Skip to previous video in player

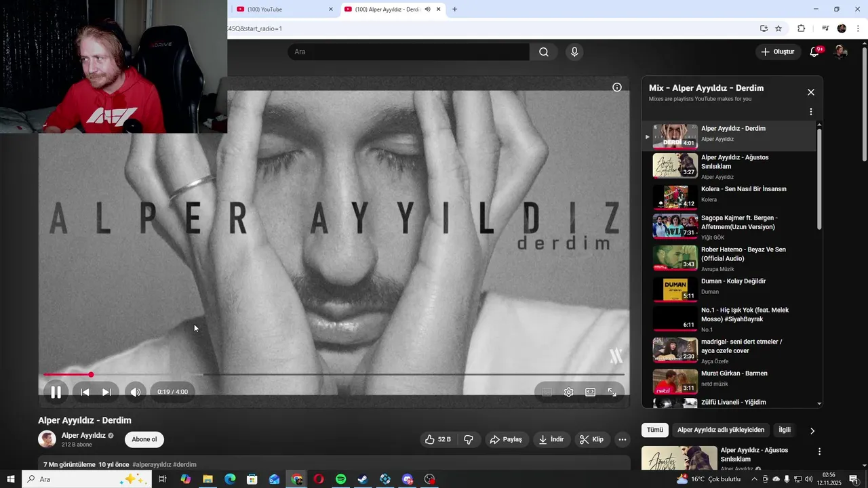(85, 392)
